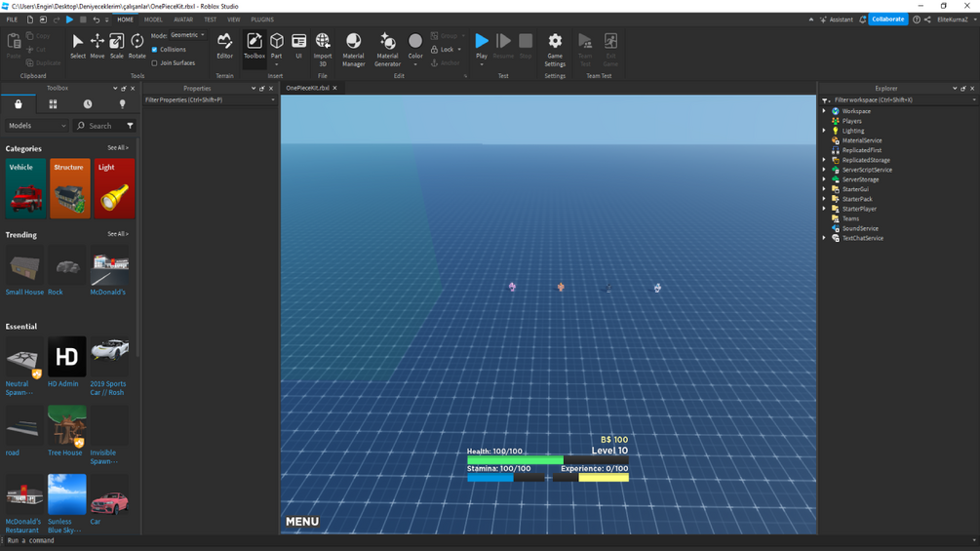Open Game Settings
This screenshot has height=551, width=980.
point(555,50)
